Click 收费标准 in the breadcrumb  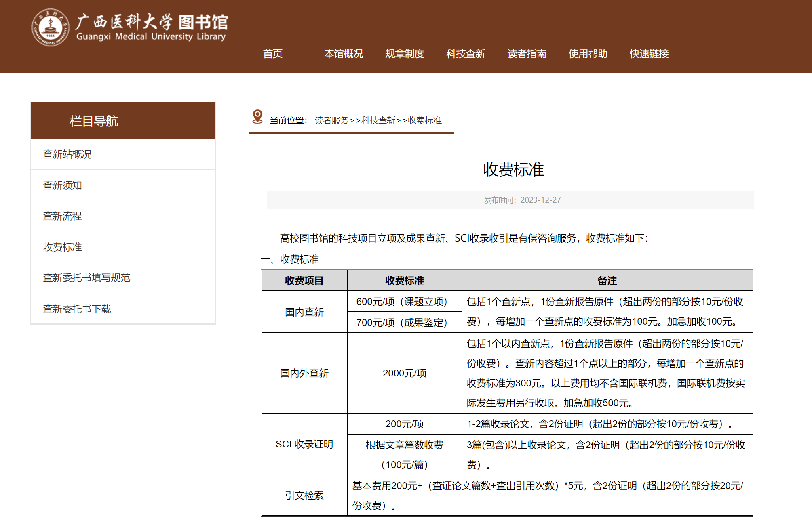[x=425, y=120]
